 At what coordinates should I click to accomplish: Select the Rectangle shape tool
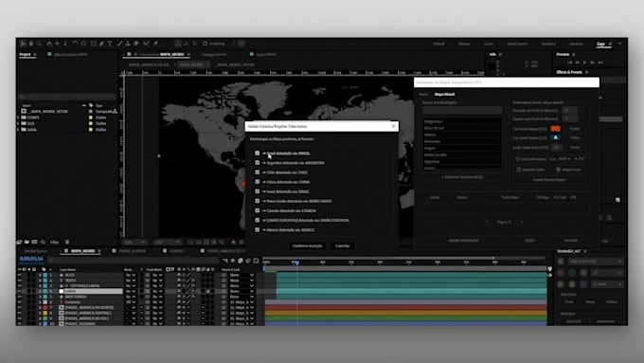(x=94, y=44)
